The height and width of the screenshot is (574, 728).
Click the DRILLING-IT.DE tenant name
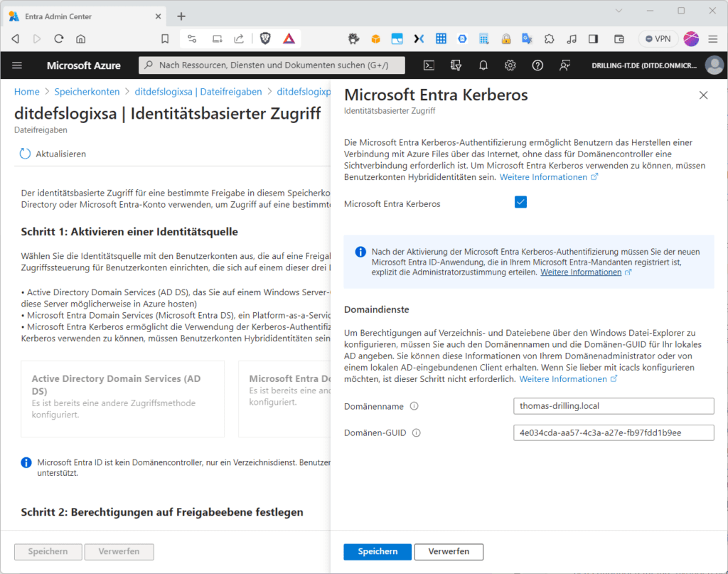tap(644, 65)
